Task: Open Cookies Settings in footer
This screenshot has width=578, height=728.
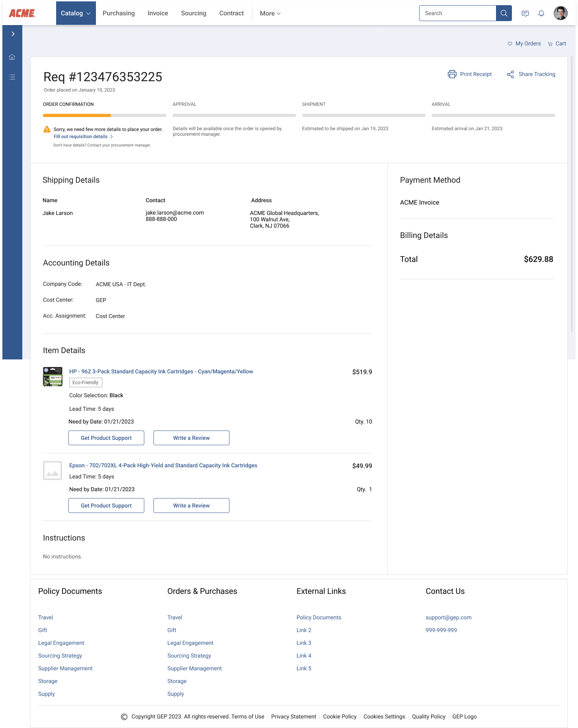Action: [x=384, y=716]
